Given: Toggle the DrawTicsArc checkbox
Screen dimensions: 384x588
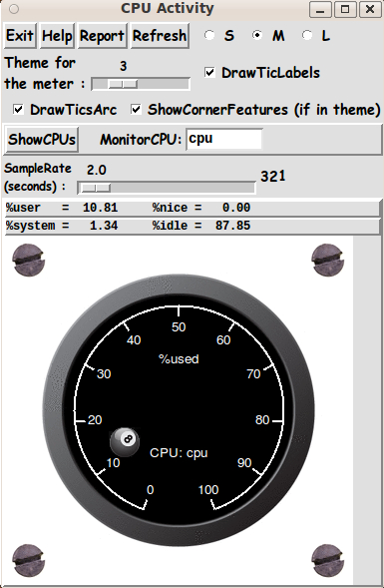Looking at the screenshot, I should [18, 110].
